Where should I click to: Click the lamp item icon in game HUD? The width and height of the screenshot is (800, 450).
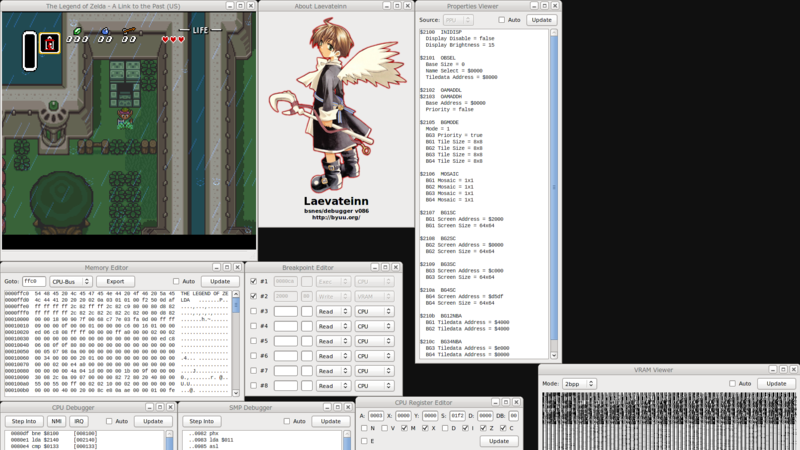(x=49, y=43)
